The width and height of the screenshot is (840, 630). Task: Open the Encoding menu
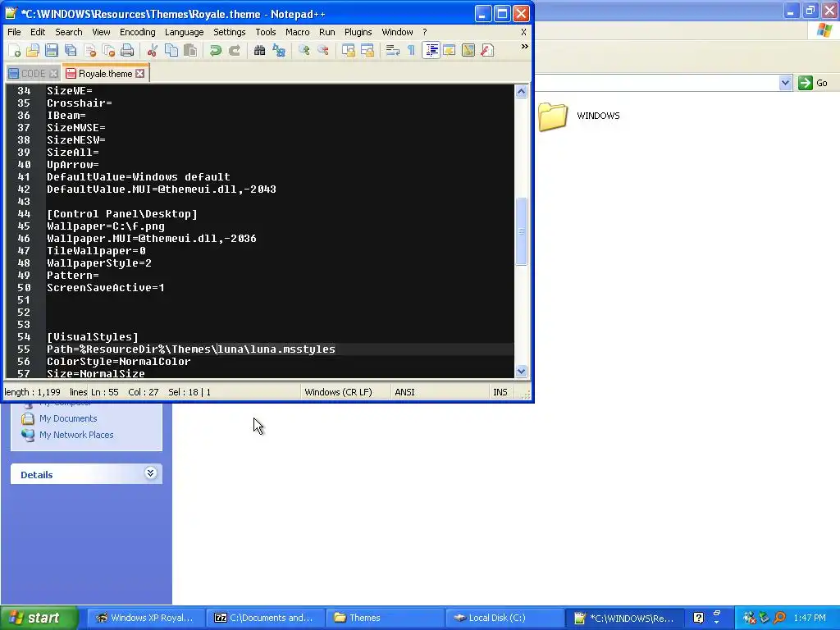[138, 32]
